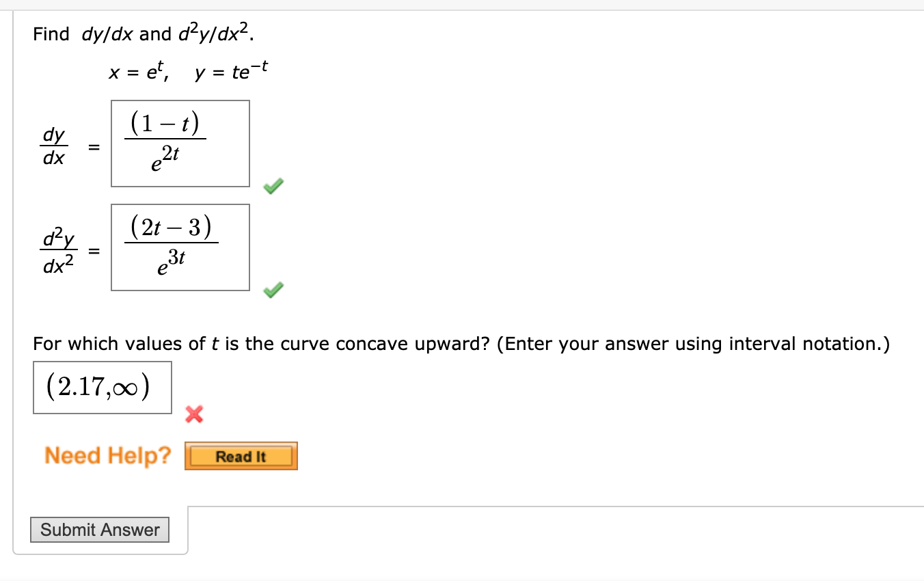
Task: Click the interval notation answer field
Action: (102, 388)
